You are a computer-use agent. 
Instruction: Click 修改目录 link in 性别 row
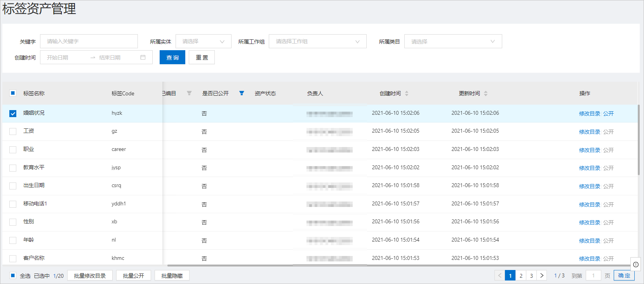click(x=590, y=223)
